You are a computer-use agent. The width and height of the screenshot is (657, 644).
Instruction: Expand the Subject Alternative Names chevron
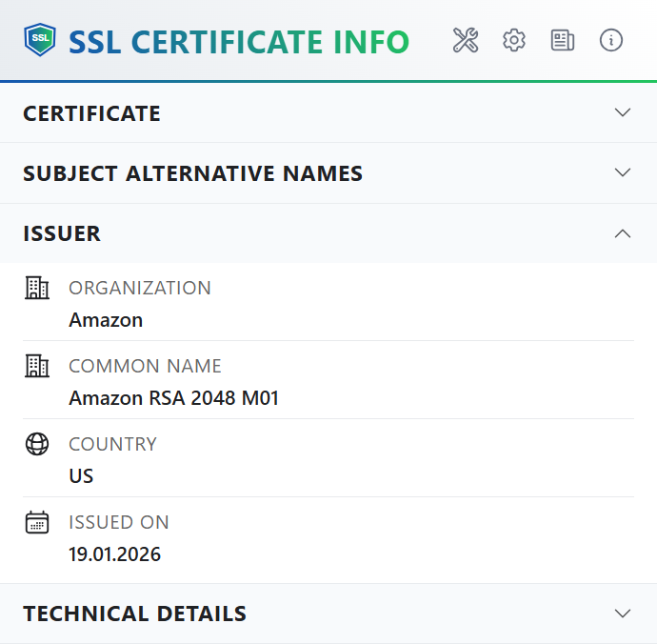pos(623,172)
